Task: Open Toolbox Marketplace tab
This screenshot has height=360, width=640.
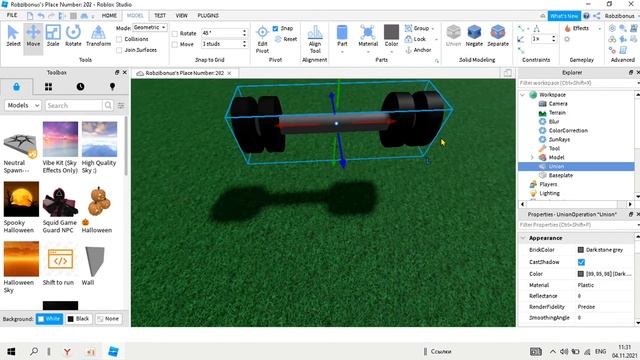Action: [16, 87]
